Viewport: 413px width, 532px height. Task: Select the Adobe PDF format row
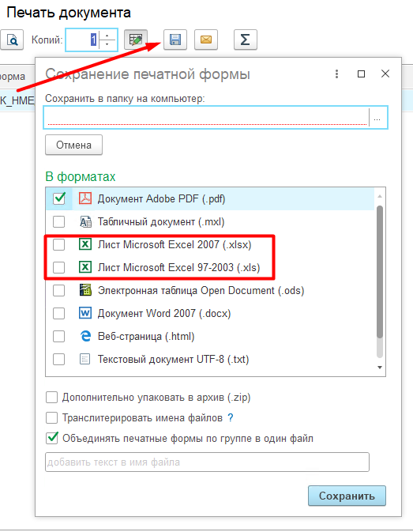210,199
